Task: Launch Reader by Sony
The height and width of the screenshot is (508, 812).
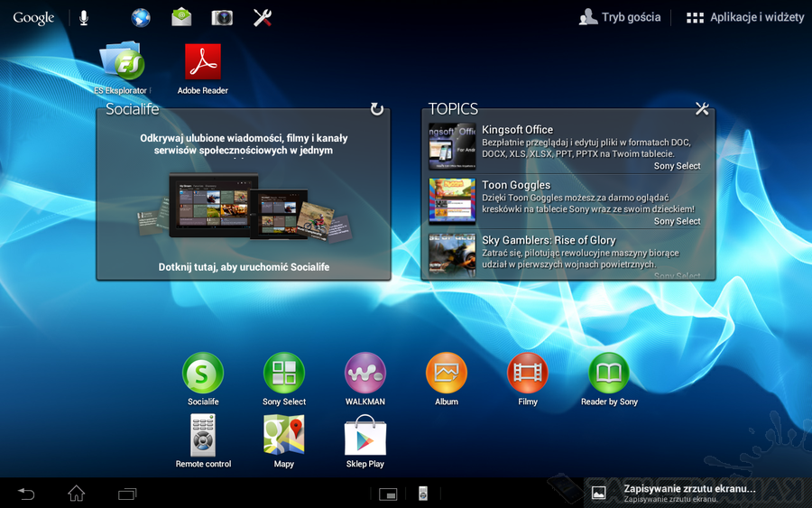Action: [609, 379]
